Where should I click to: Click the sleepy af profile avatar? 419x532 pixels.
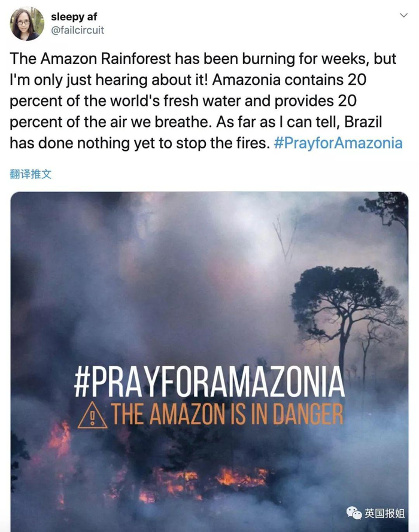point(27,24)
